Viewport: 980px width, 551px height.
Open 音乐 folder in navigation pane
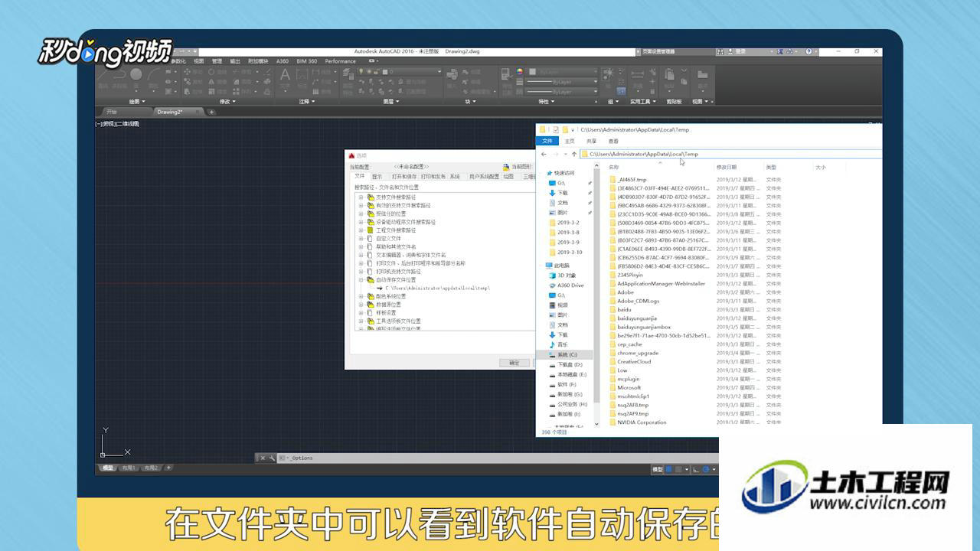(558, 345)
